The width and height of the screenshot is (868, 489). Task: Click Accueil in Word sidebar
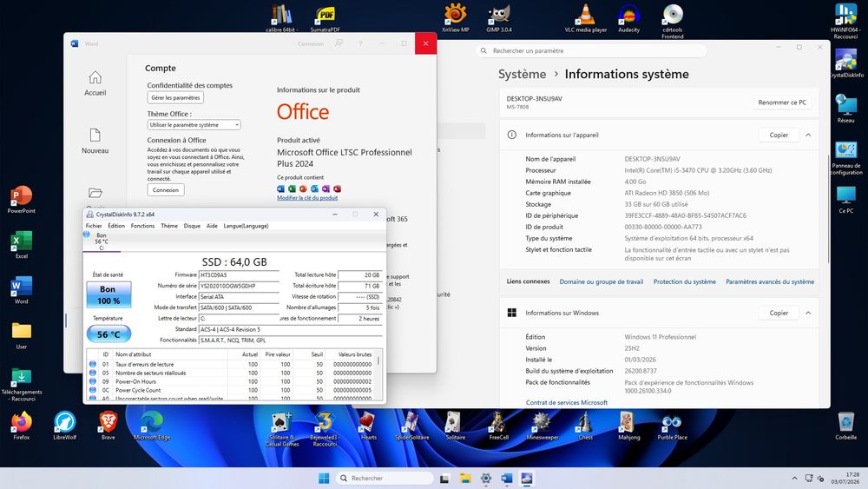95,83
